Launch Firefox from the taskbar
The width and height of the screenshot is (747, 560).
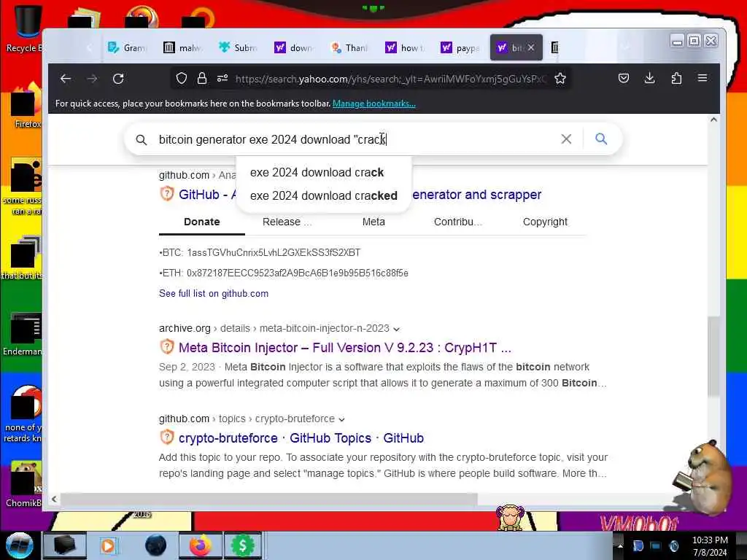click(x=201, y=545)
